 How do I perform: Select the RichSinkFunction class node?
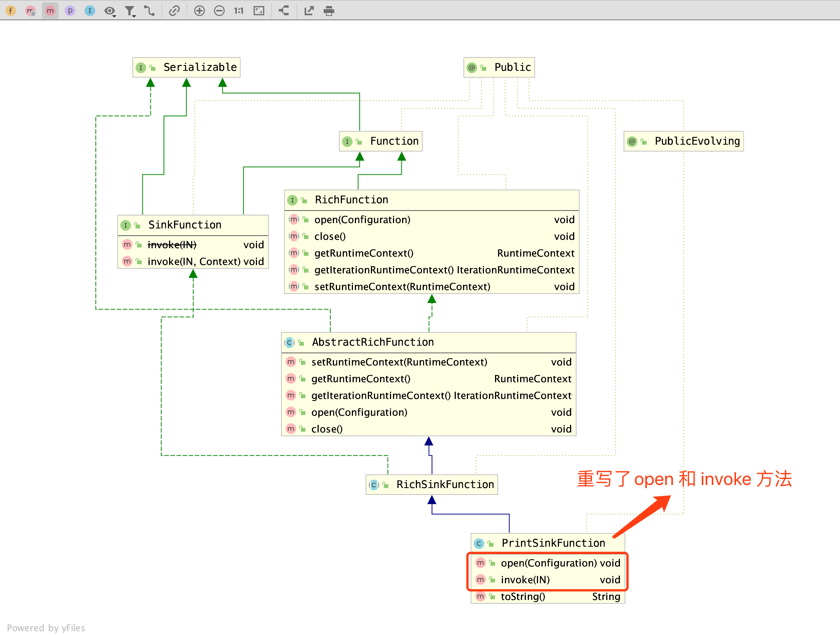click(x=431, y=485)
